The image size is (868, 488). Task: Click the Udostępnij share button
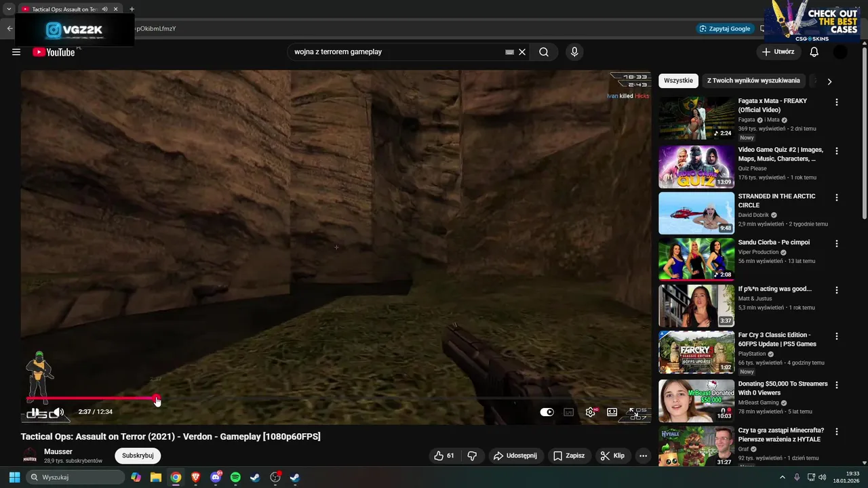click(x=515, y=455)
